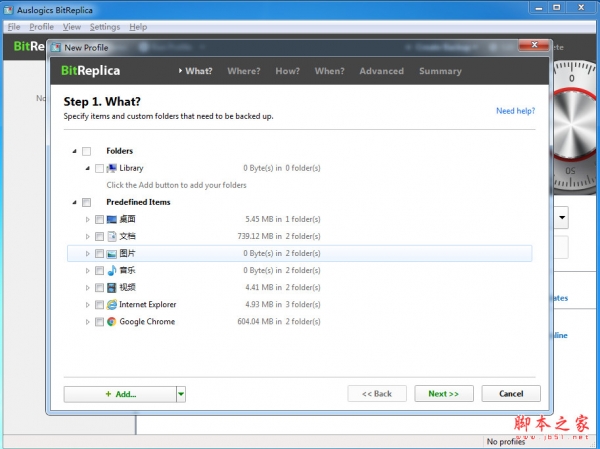Click the 'Click the Add button' hint text

(176, 185)
